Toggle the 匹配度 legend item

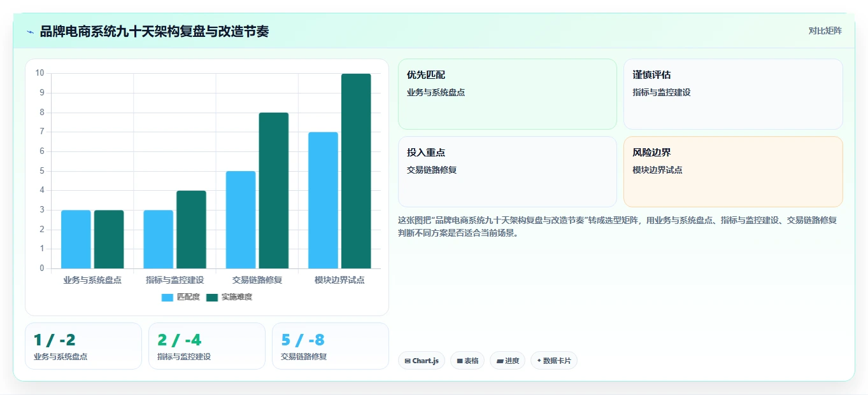pos(181,297)
